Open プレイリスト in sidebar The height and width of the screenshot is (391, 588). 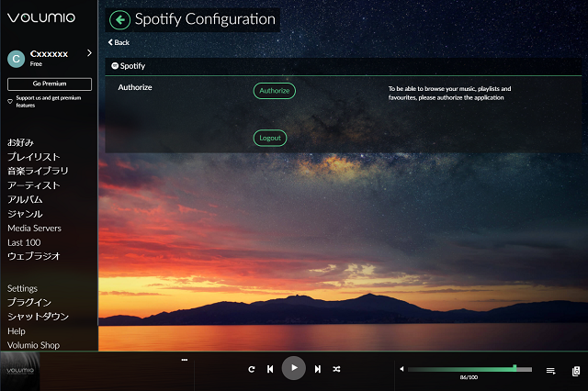(34, 157)
